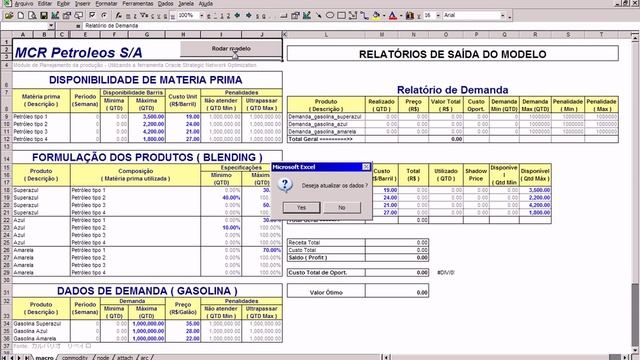Viewport: 640px width, 360px height.
Task: Click the Excel icon beside Arquivo menu
Action: coord(7,3)
